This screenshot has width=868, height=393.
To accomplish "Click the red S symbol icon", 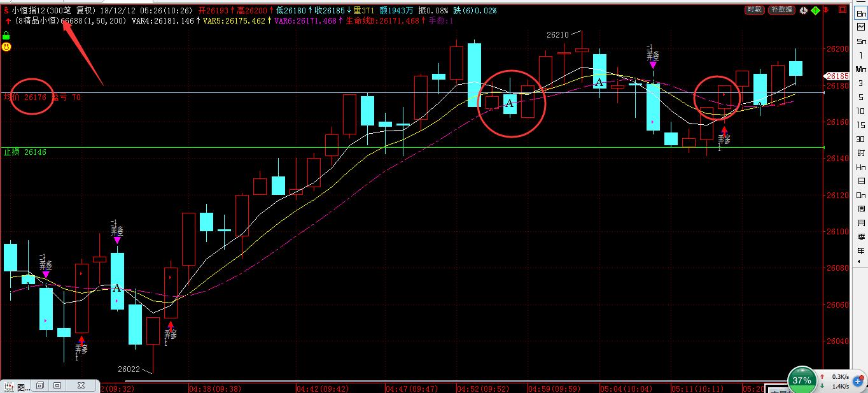I will pos(6,11).
